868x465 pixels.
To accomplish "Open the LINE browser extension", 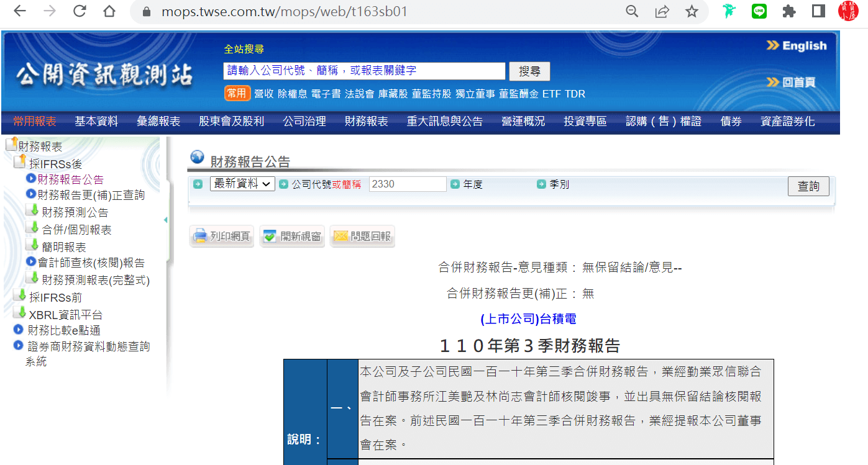I will click(x=759, y=12).
